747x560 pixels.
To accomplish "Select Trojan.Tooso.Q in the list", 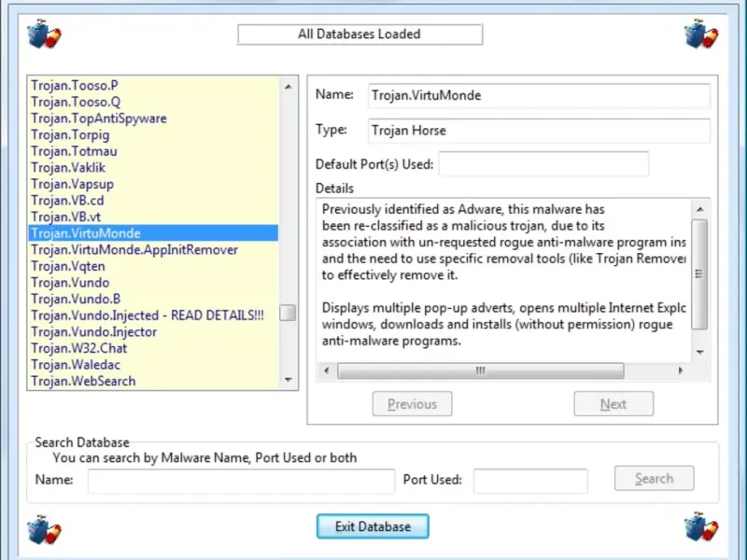I will (x=153, y=102).
